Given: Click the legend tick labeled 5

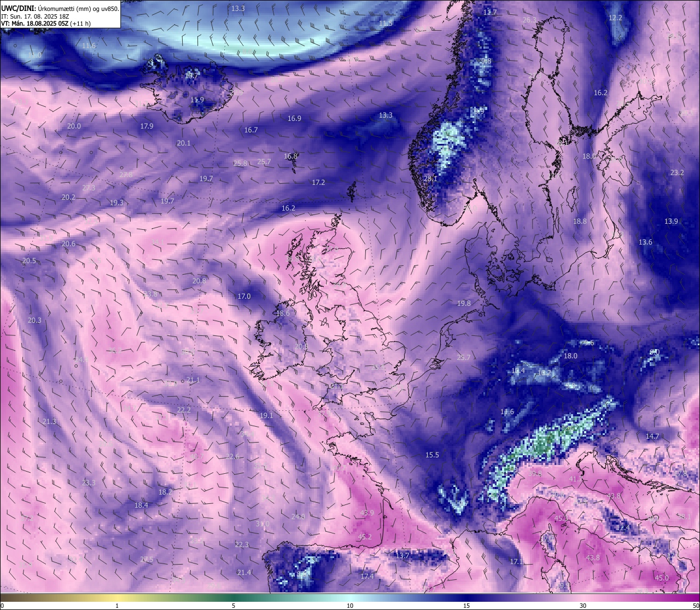Looking at the screenshot, I should pyautogui.click(x=234, y=606).
